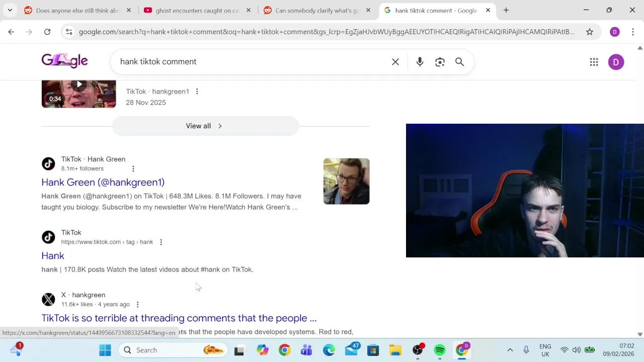Open the first Google Chrome taskbar icon
The height and width of the screenshot is (362, 644).
coord(284,350)
